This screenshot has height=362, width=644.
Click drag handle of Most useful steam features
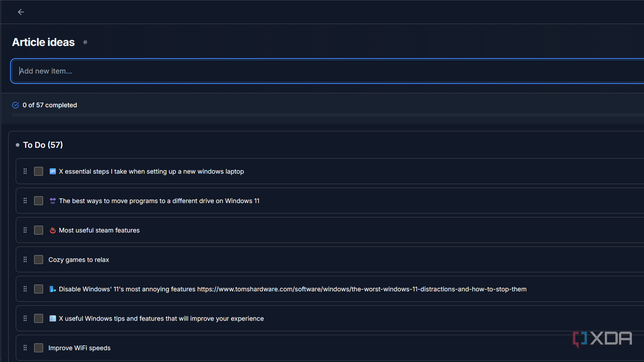pos(25,230)
